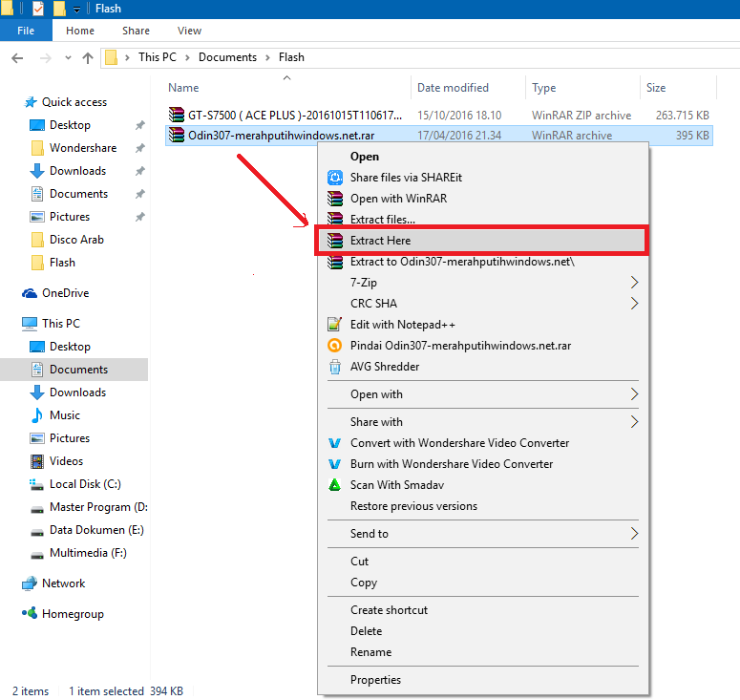Select Data Dokumen (E:) drive

(x=96, y=530)
